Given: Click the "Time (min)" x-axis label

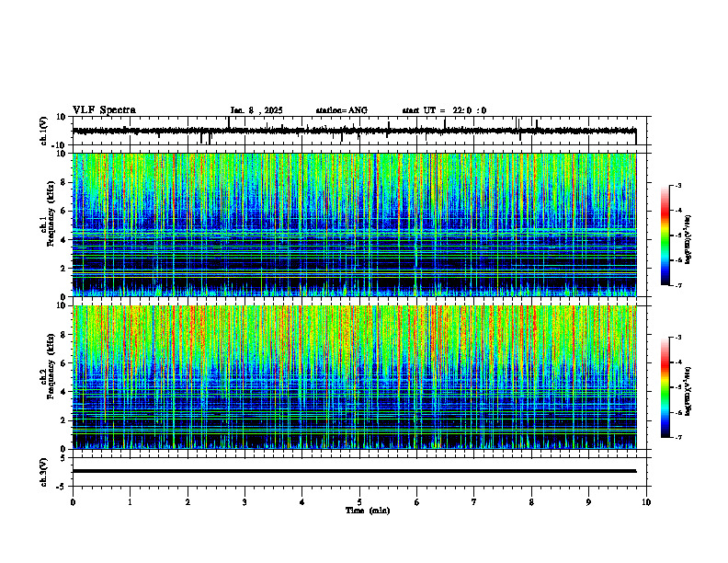Looking at the screenshot, I should 368,511.
